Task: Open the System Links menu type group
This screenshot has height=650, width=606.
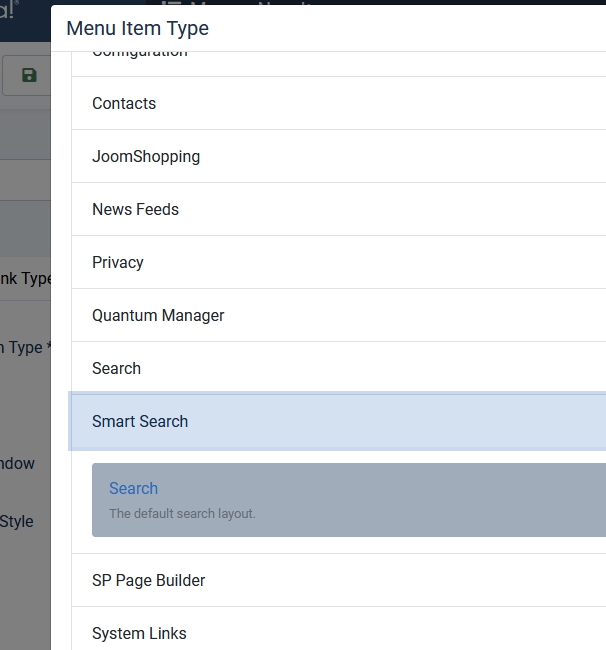Action: (139, 634)
